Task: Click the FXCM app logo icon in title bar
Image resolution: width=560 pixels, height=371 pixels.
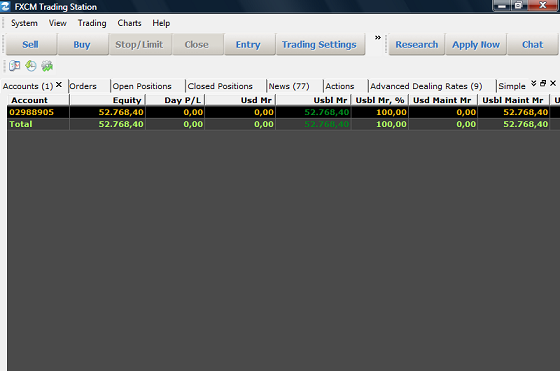Action: click(x=5, y=6)
